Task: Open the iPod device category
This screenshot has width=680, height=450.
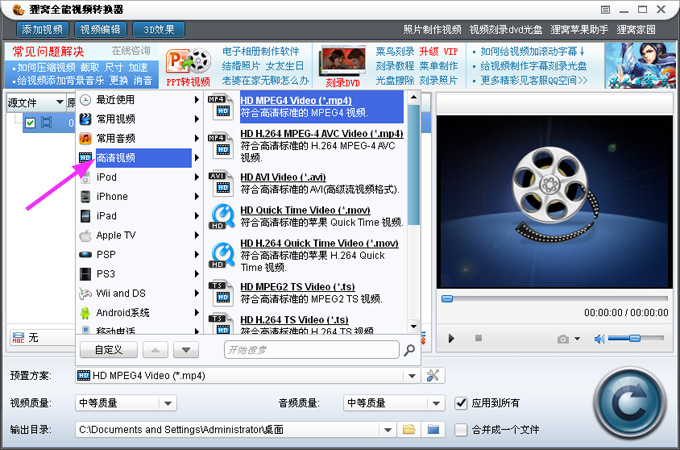Action: (139, 177)
